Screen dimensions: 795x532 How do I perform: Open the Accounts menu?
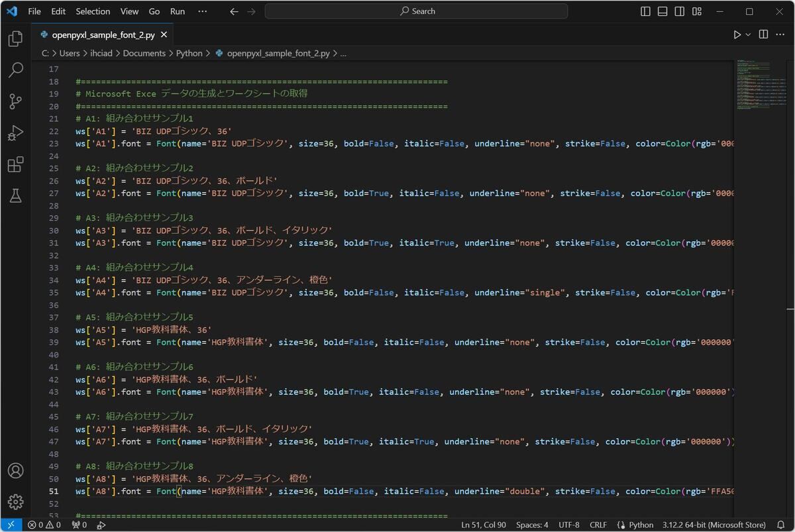(x=15, y=470)
